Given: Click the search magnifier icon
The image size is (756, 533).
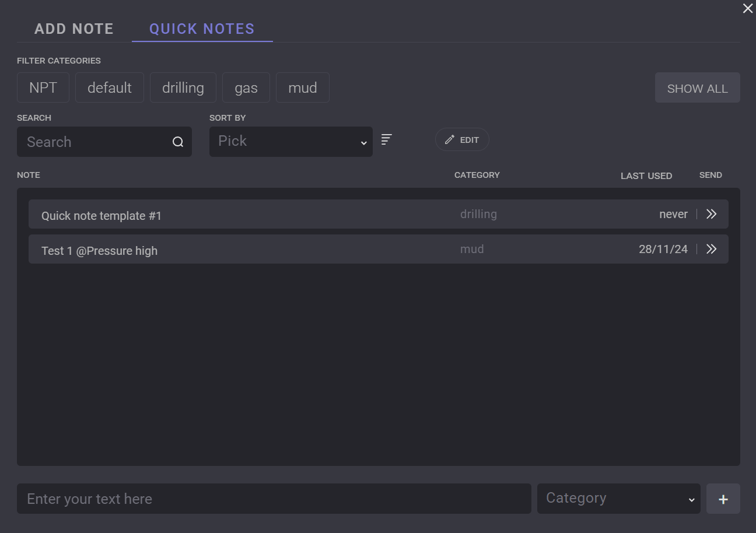Looking at the screenshot, I should [178, 142].
